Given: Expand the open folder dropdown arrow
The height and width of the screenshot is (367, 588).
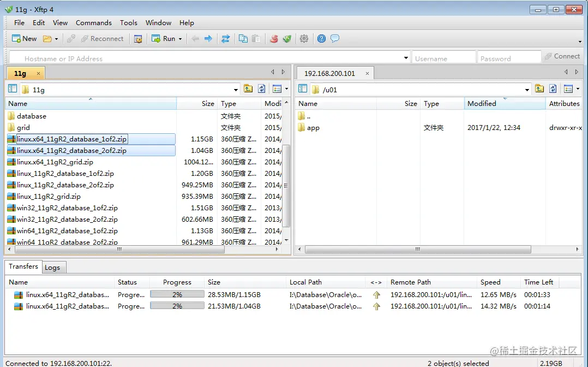Looking at the screenshot, I should [56, 39].
